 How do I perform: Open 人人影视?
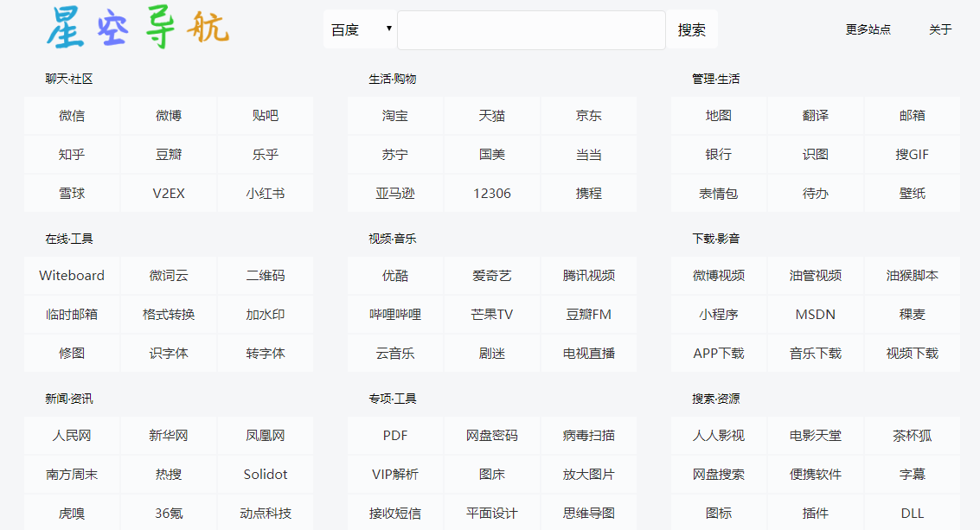[x=719, y=436]
